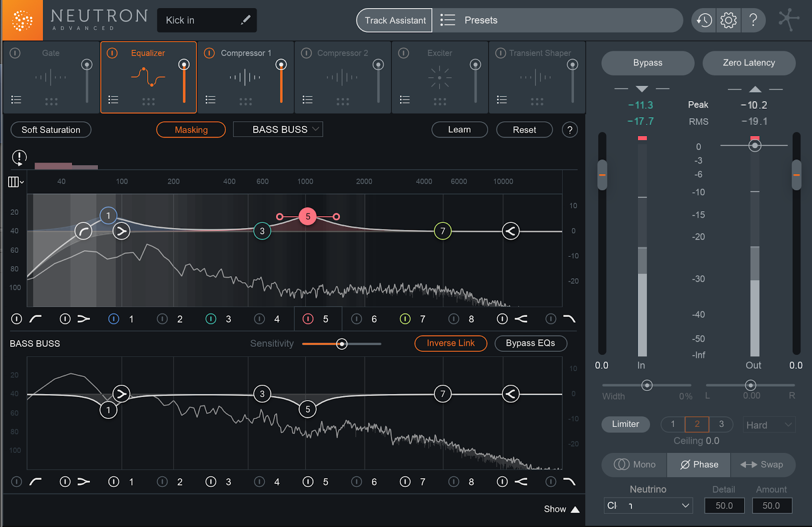The width and height of the screenshot is (812, 527).
Task: Enable Zero Latency mode
Action: pyautogui.click(x=749, y=63)
